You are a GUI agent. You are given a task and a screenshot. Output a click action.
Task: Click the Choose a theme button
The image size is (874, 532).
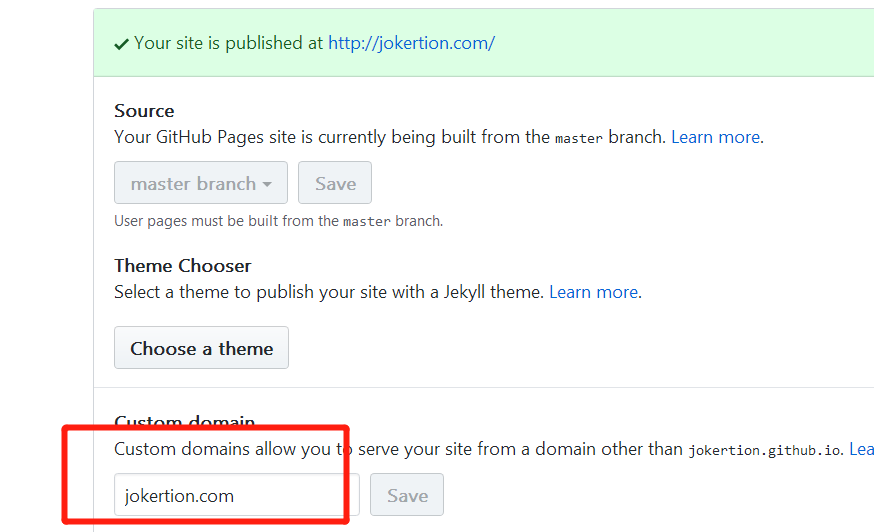[201, 348]
